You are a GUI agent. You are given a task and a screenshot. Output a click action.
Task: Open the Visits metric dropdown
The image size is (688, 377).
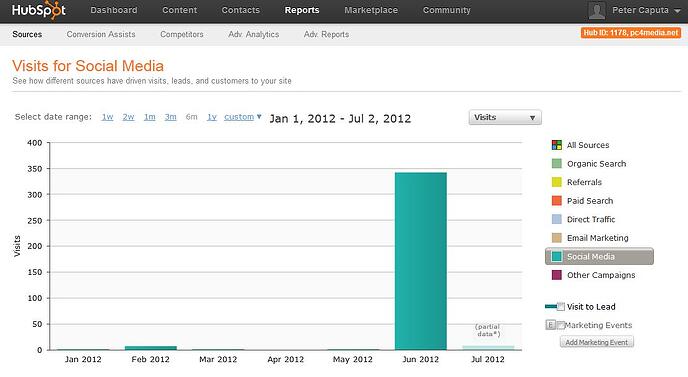[505, 118]
